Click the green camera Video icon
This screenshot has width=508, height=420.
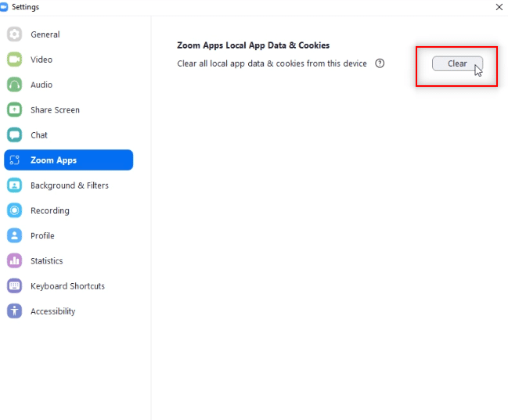pos(15,59)
